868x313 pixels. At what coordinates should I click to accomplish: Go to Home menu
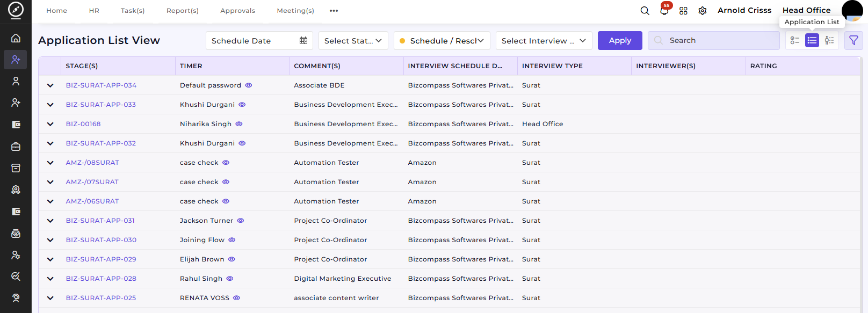56,11
